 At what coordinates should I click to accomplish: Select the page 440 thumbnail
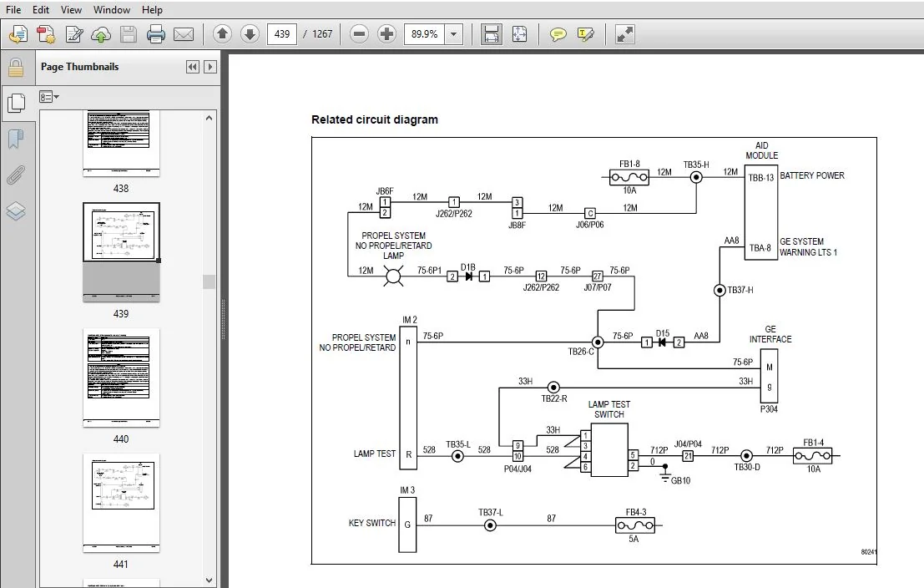[x=121, y=378]
